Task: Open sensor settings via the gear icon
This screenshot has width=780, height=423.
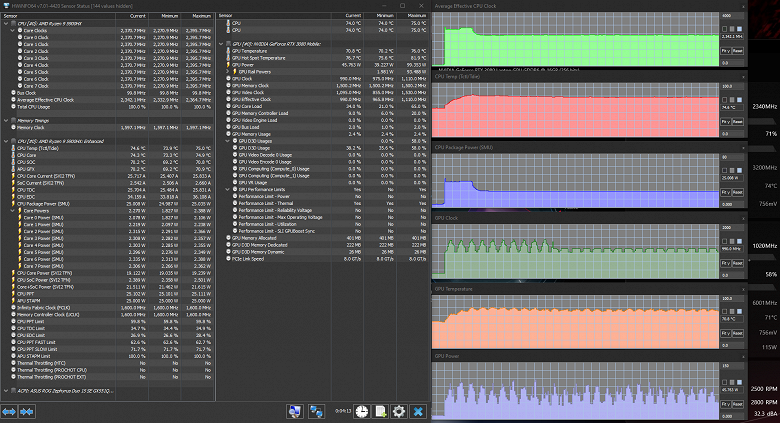Action: pyautogui.click(x=398, y=411)
